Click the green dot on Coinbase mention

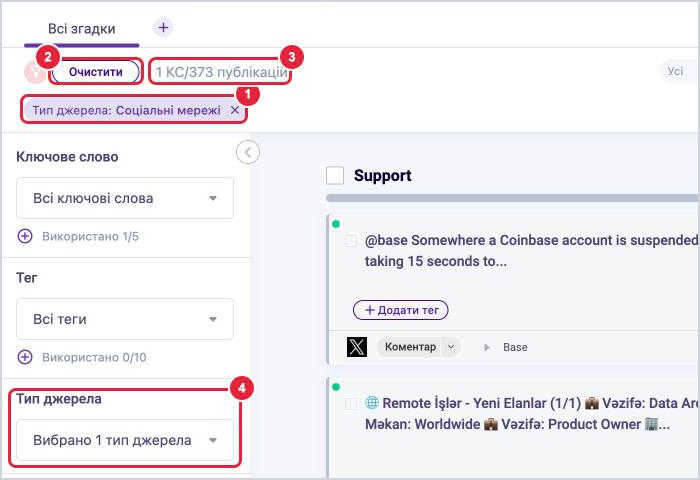tap(336, 224)
